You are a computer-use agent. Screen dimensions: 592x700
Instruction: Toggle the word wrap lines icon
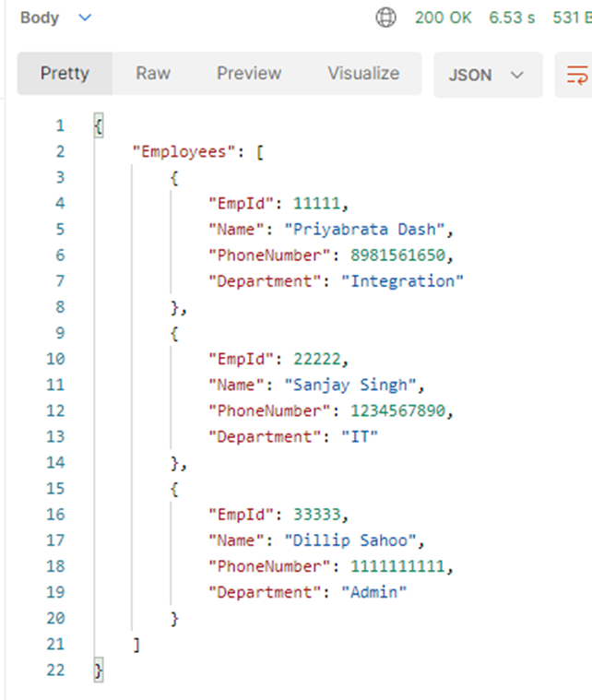pyautogui.click(x=577, y=75)
